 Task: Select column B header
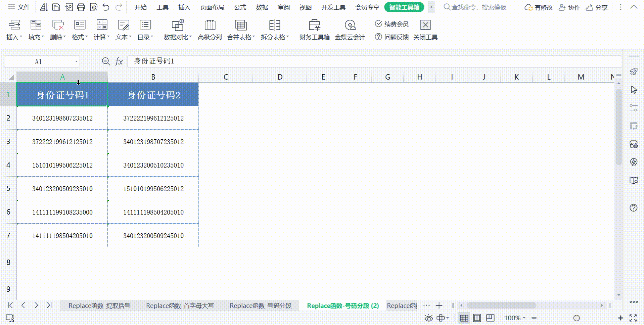[x=153, y=77]
